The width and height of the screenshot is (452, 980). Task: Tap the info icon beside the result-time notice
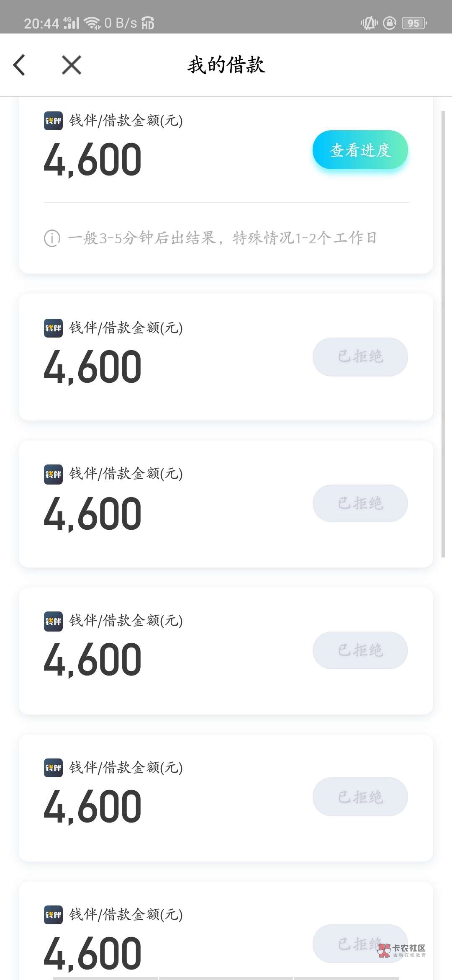52,238
